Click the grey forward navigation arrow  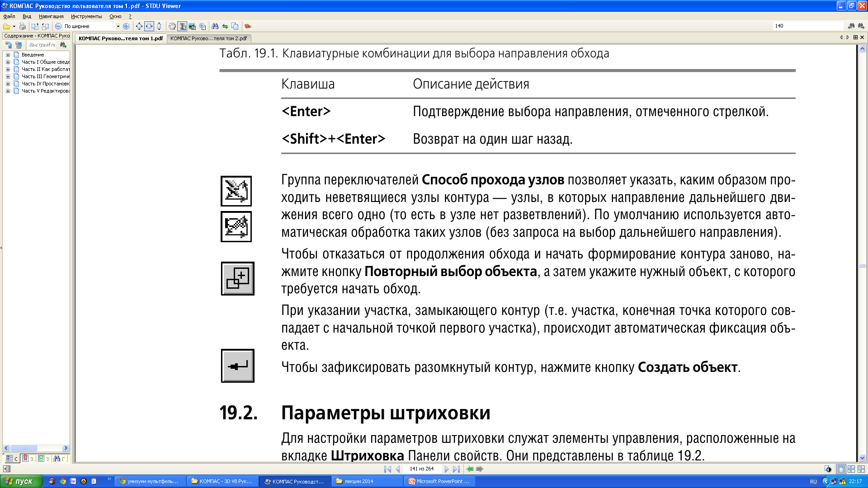(480, 469)
